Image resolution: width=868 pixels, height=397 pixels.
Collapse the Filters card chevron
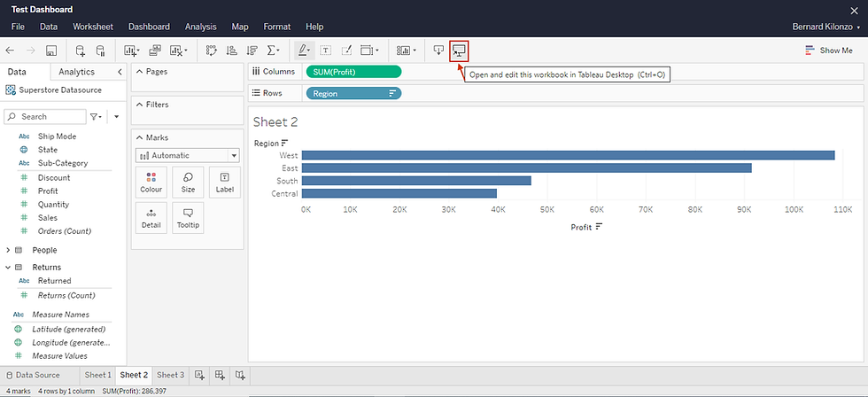click(140, 105)
